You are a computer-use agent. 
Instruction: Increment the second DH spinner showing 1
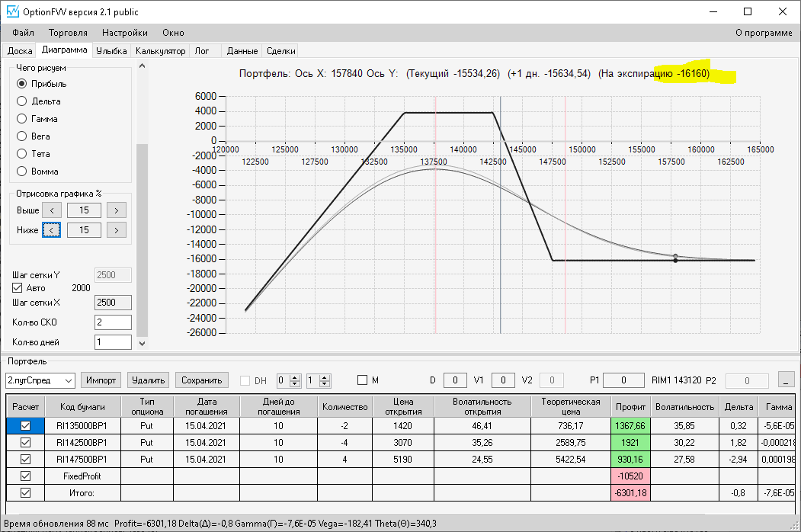pos(325,378)
